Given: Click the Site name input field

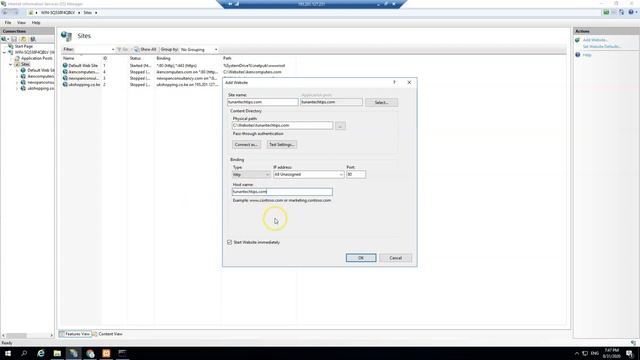Looking at the screenshot, I should [x=263, y=102].
